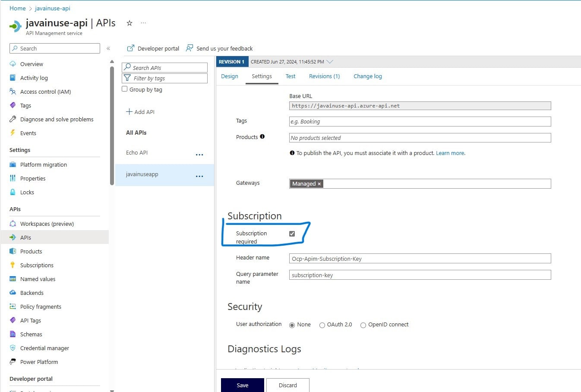Click the Named values icon
Image resolution: width=581 pixels, height=392 pixels.
click(x=13, y=279)
